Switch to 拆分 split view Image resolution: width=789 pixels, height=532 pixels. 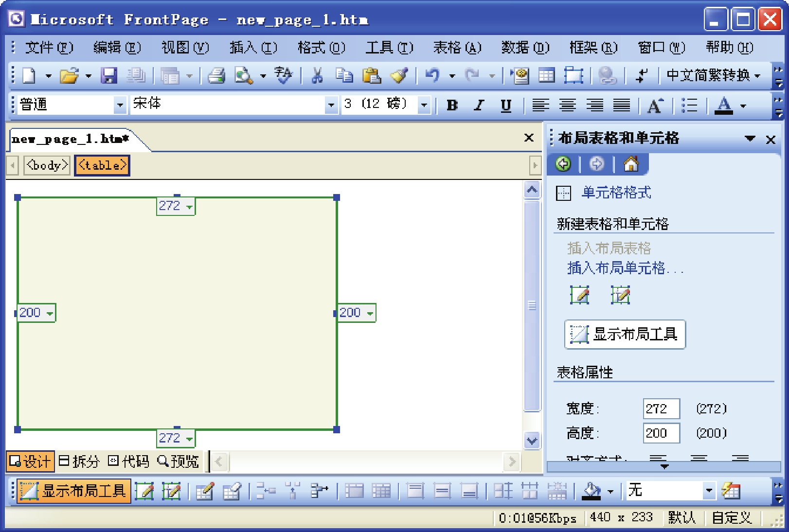point(79,461)
